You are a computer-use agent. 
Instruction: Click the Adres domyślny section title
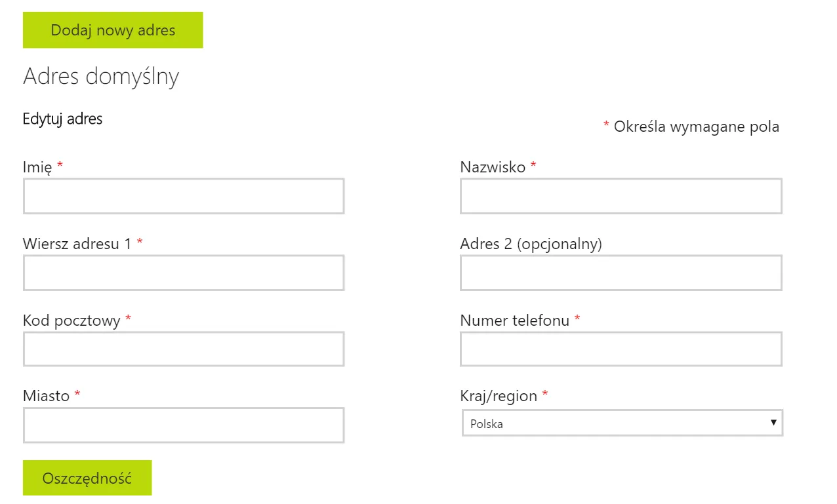(x=101, y=76)
